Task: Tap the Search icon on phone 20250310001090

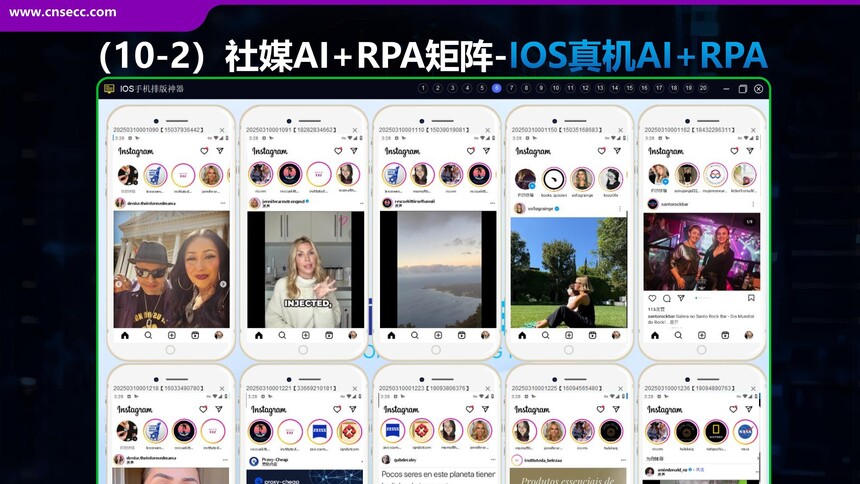Action: point(148,335)
